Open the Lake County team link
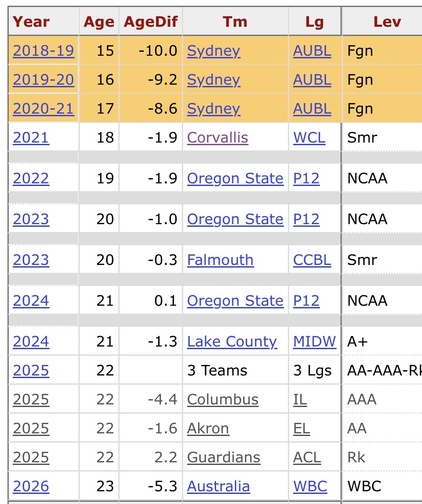The height and width of the screenshot is (504, 422). 232,342
